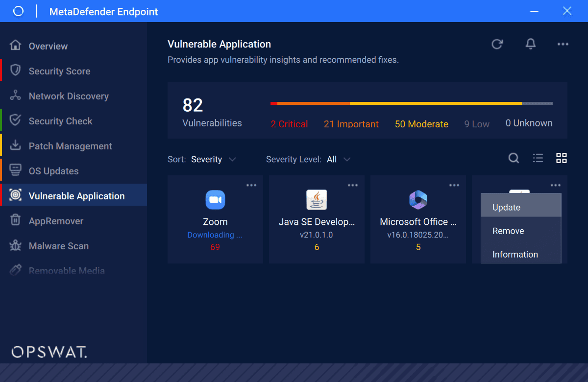This screenshot has height=382, width=588.
Task: Click the Security Score shield icon
Action: click(x=16, y=71)
